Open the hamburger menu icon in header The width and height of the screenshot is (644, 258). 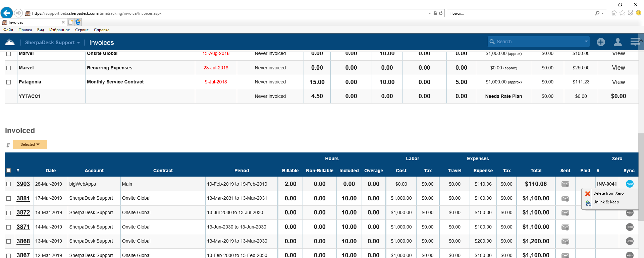click(x=635, y=42)
